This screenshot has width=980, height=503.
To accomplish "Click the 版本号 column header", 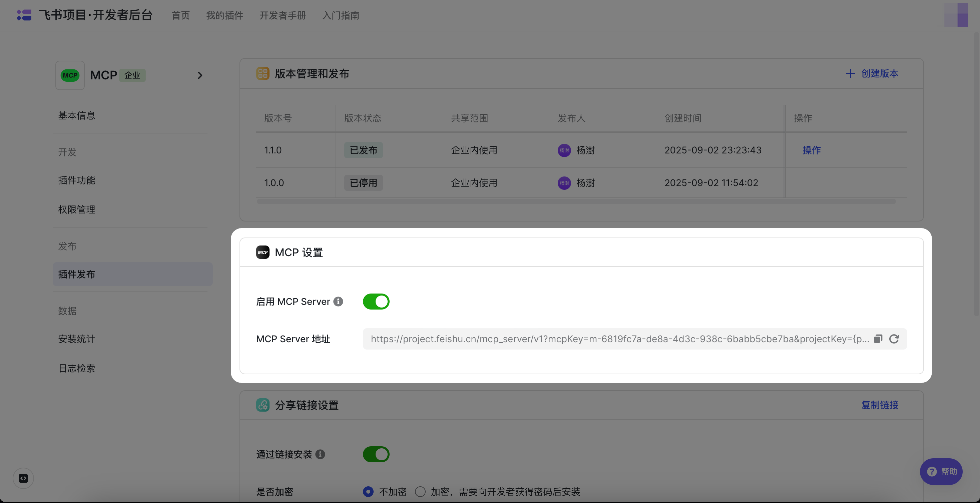I will coord(278,118).
